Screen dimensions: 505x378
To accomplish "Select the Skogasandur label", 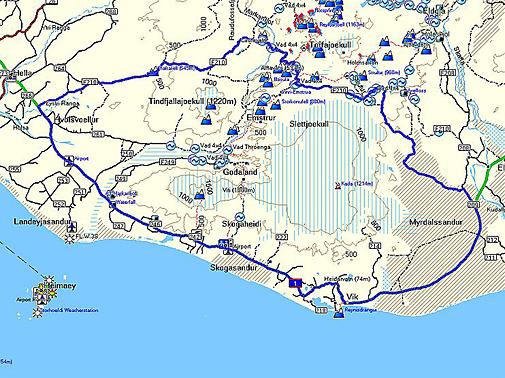I will point(234,268).
